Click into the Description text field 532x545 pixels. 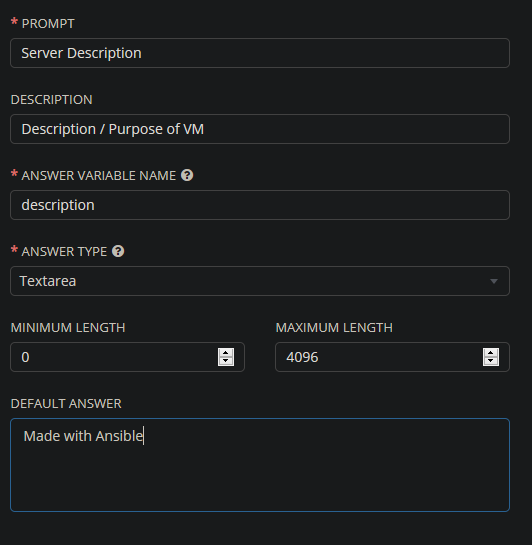coord(260,129)
